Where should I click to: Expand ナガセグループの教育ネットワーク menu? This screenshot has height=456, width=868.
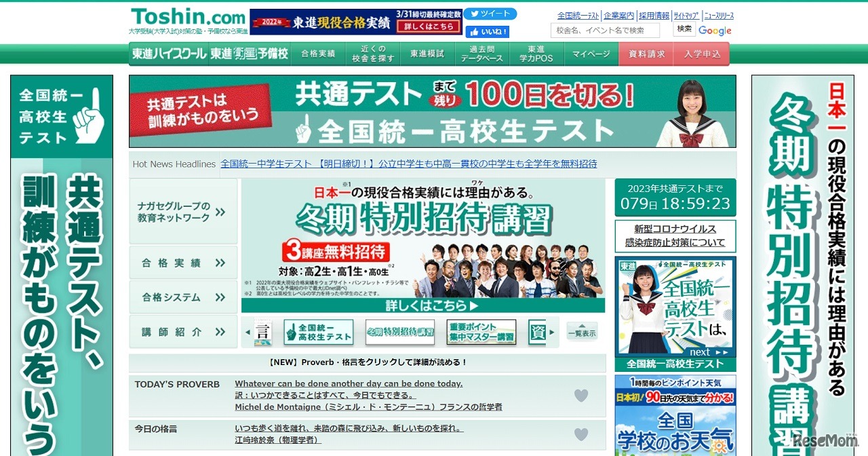pyautogui.click(x=183, y=212)
